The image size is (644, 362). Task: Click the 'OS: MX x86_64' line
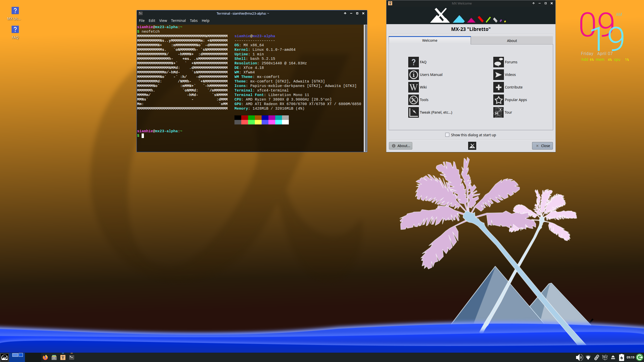point(249,45)
